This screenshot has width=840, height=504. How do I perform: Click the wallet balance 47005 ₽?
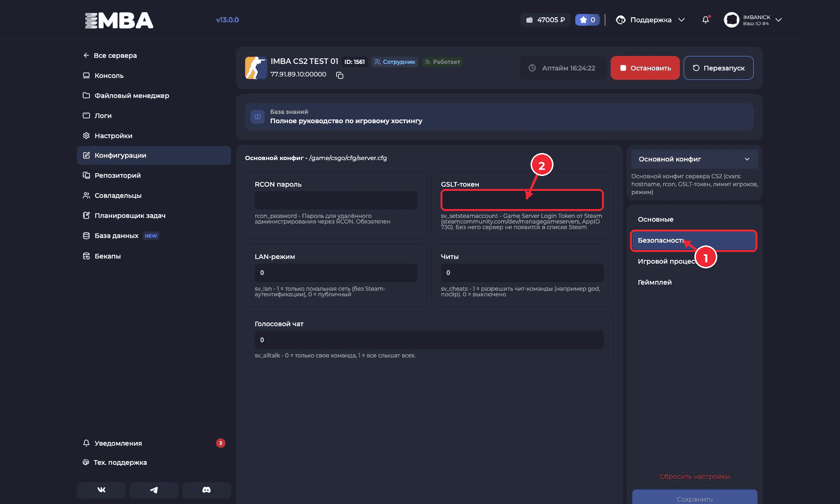coord(545,20)
